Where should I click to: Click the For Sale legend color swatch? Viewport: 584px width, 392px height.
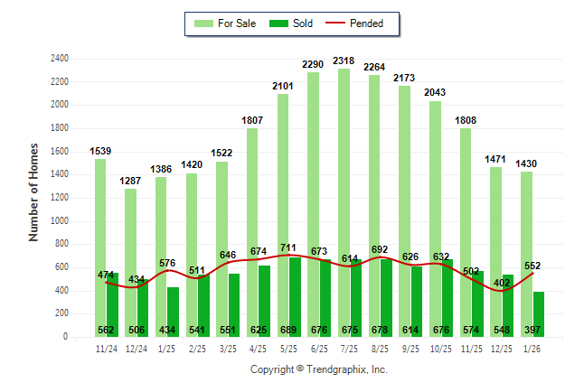click(x=203, y=24)
